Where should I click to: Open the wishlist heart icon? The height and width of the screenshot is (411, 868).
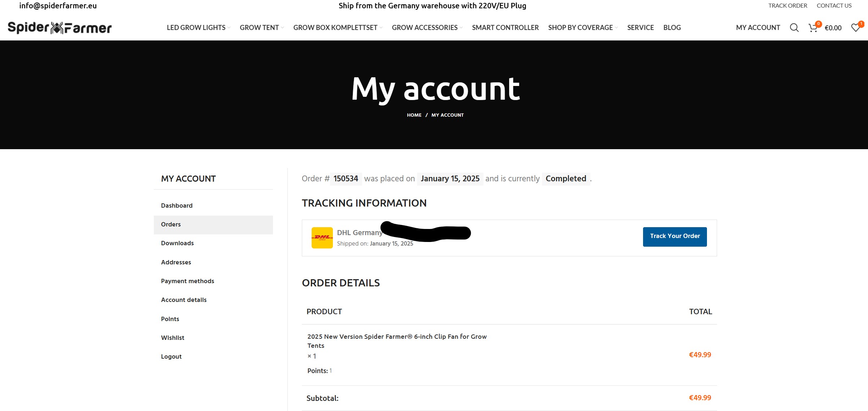tap(855, 28)
